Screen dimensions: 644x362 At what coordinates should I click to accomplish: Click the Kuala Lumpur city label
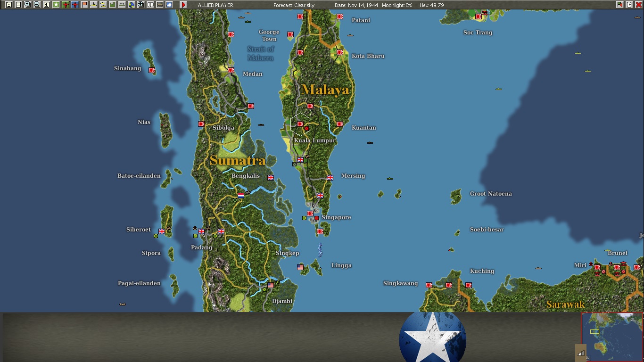point(315,140)
